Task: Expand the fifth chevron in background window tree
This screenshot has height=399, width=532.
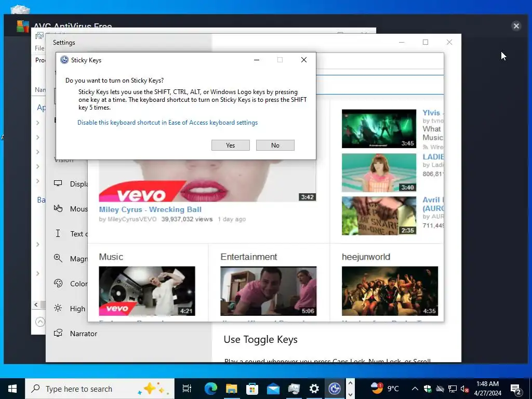Action: coord(37,181)
